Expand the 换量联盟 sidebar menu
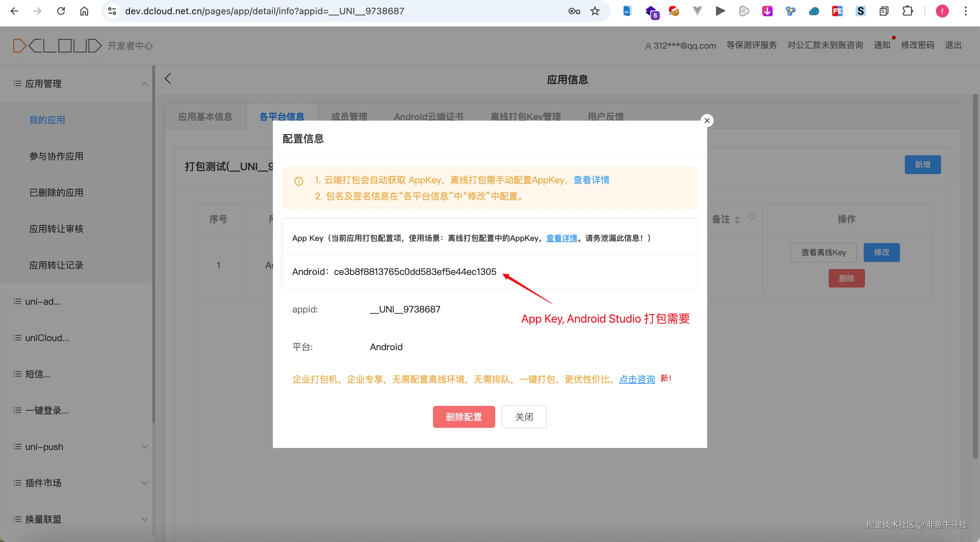This screenshot has height=542, width=980. click(x=144, y=519)
